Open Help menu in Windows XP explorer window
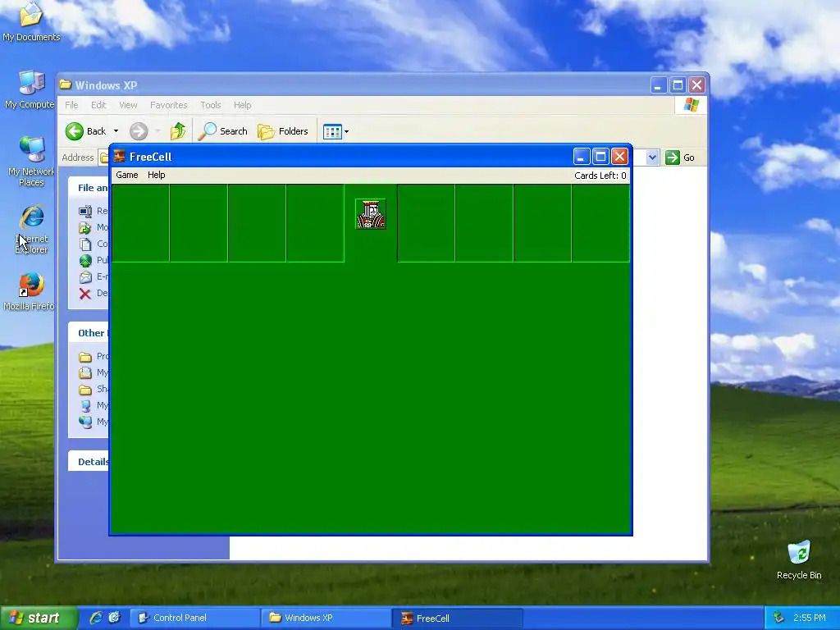 tap(242, 105)
